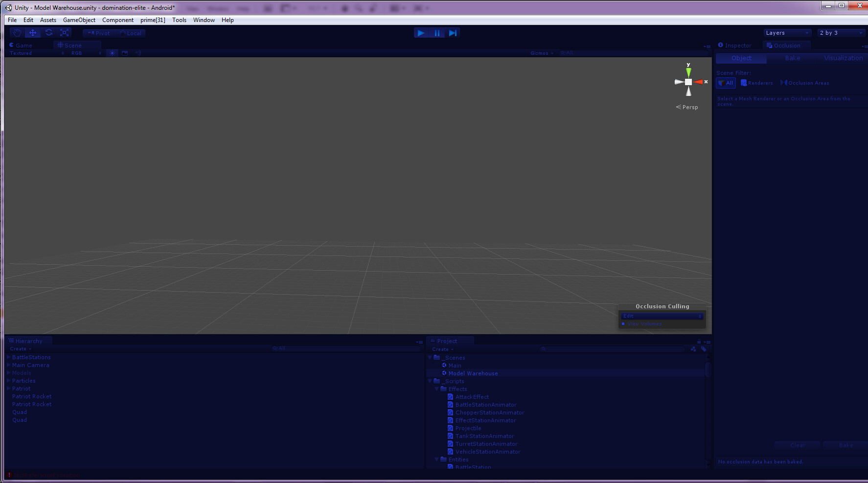
Task: Activate the Scale tool
Action: (65, 32)
